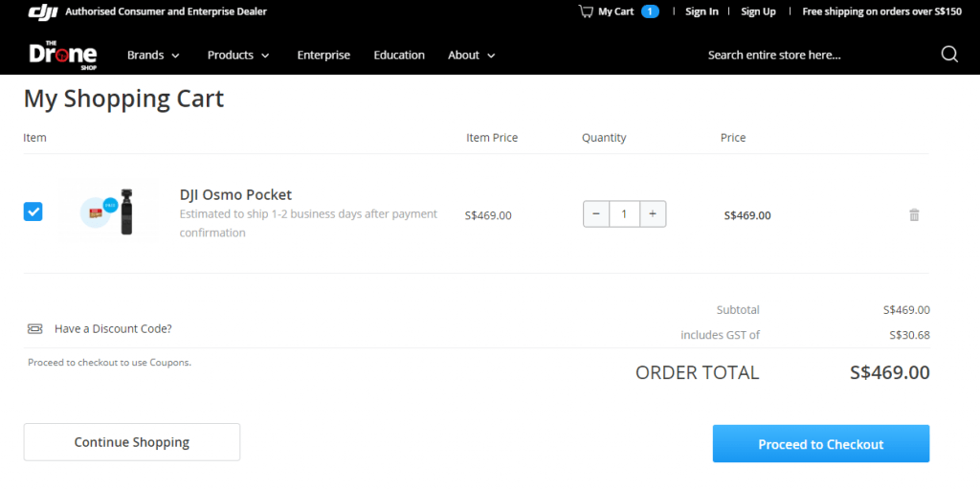Click the Sign In link
980x490 pixels.
coord(702,11)
